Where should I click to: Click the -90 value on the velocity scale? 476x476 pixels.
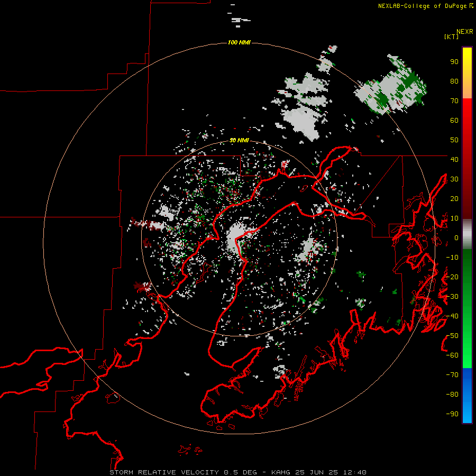tap(452, 414)
